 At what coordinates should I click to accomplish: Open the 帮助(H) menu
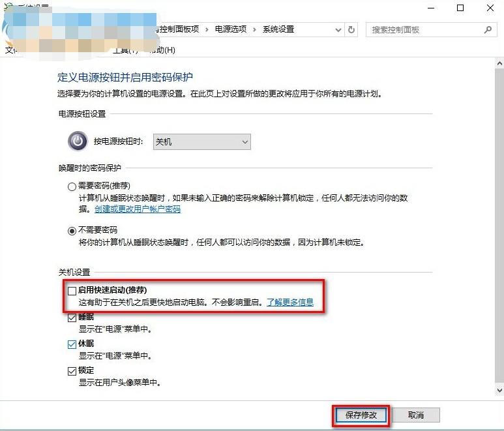162,50
